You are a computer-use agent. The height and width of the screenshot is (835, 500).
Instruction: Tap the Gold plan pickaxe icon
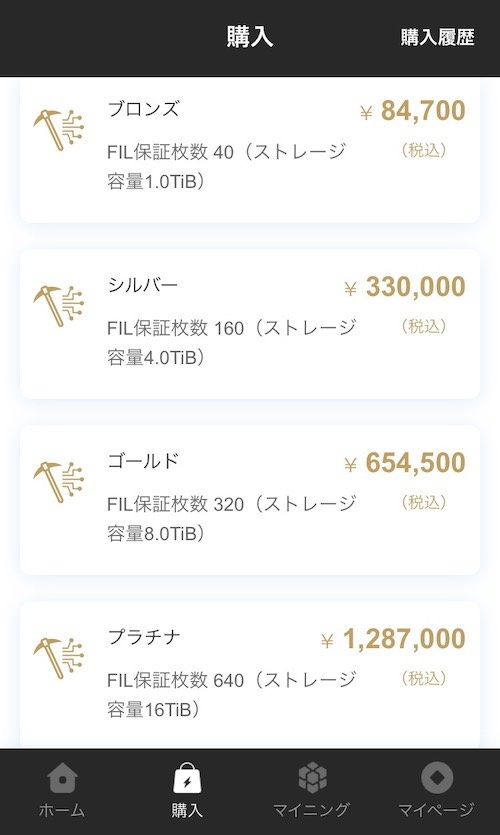tap(59, 482)
